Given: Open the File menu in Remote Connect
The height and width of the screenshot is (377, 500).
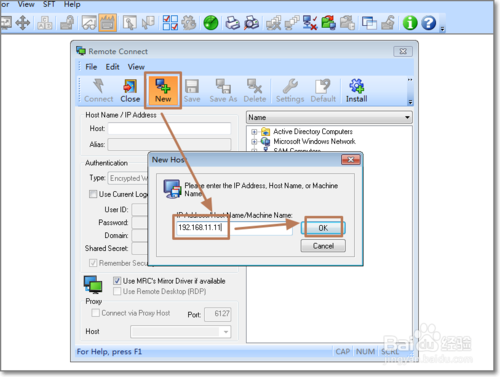Looking at the screenshot, I should coord(91,67).
